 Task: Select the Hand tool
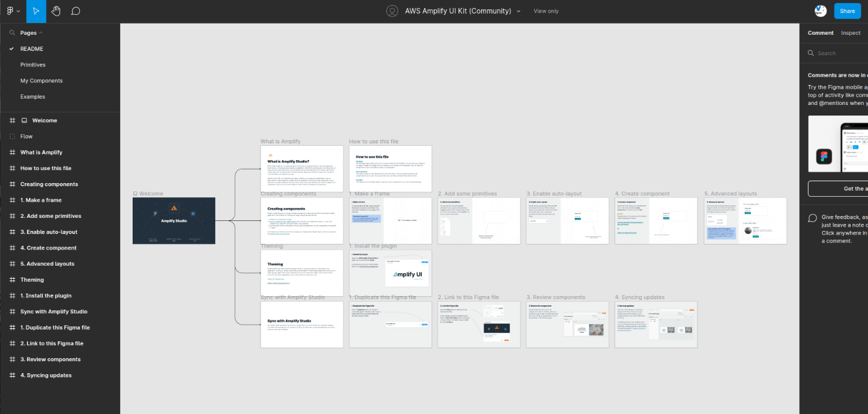click(x=56, y=11)
